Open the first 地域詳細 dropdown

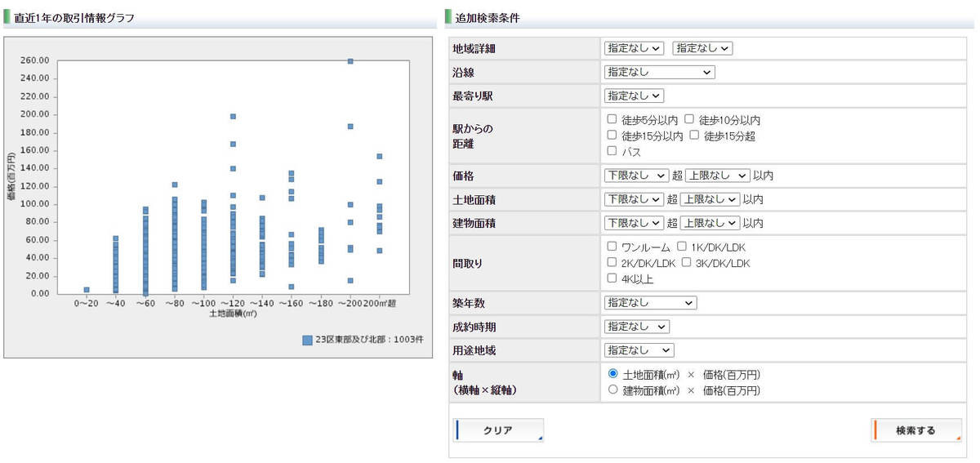634,48
